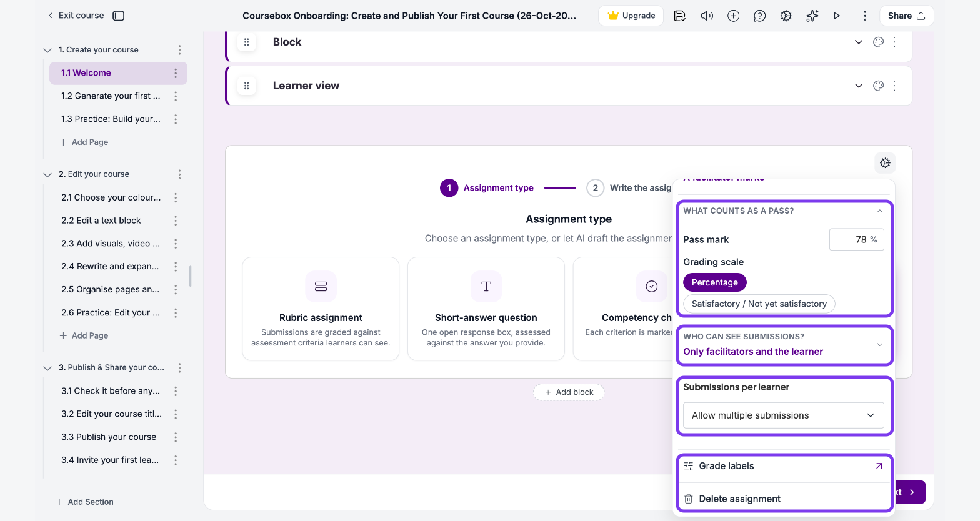Click the Upgrade button
The image size is (980, 521).
click(x=632, y=16)
